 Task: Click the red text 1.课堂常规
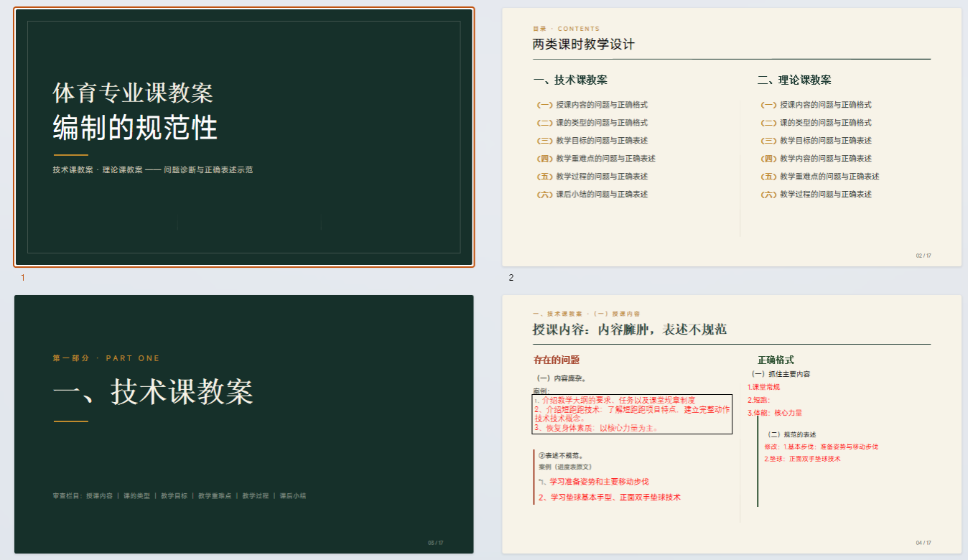click(764, 388)
